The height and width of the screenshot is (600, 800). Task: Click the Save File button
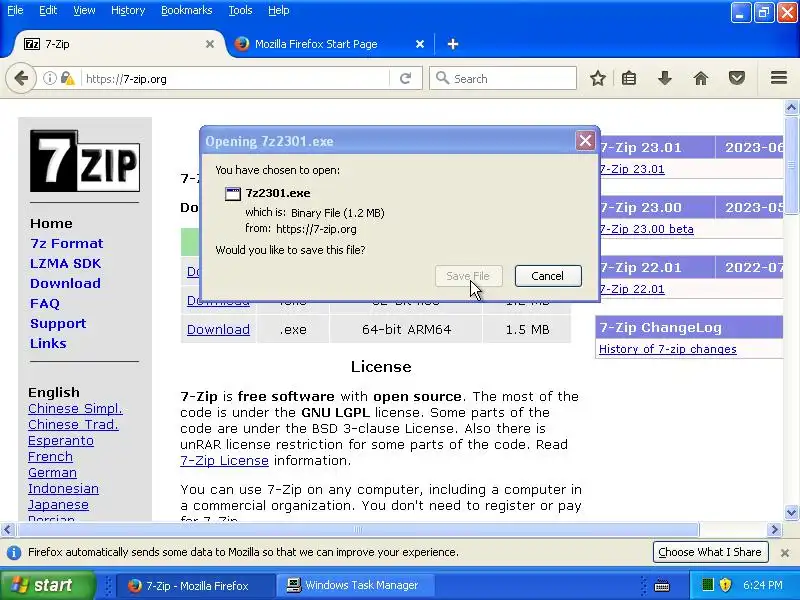click(x=468, y=276)
